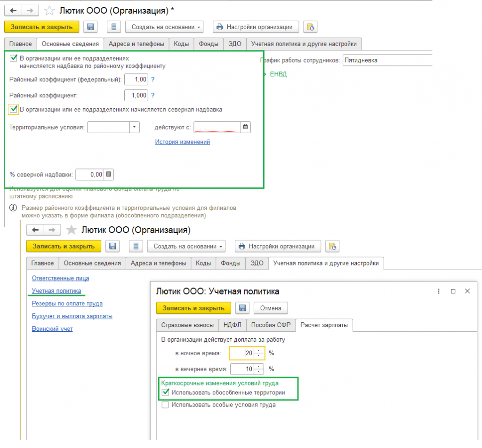
Task: Click % северной надбавки value field
Action: 90,174
